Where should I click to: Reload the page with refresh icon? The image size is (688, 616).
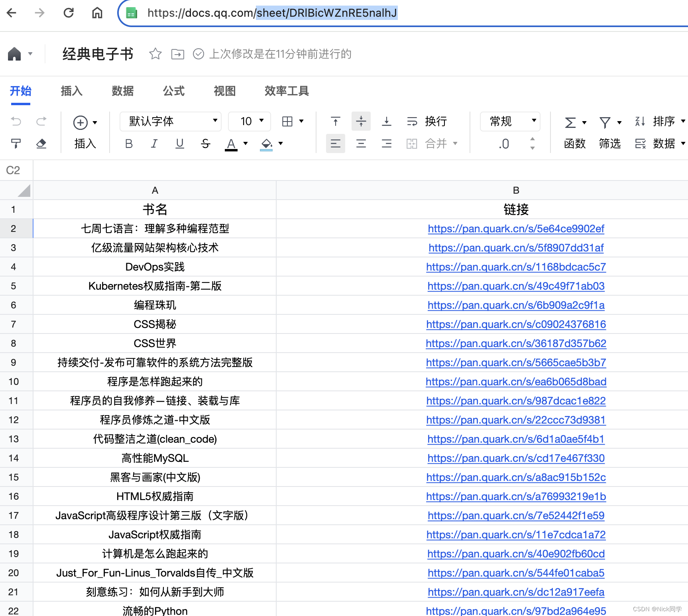(x=69, y=13)
